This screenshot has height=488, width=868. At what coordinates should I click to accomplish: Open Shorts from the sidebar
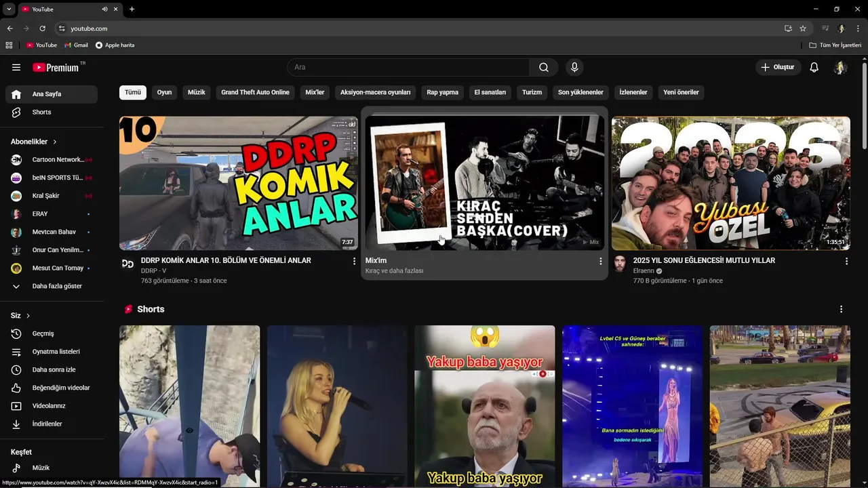pos(52,112)
